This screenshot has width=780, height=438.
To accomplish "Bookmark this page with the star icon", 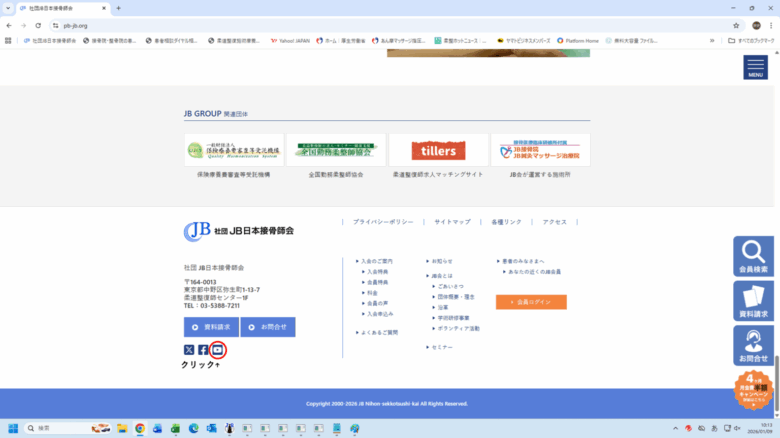I will pyautogui.click(x=736, y=25).
